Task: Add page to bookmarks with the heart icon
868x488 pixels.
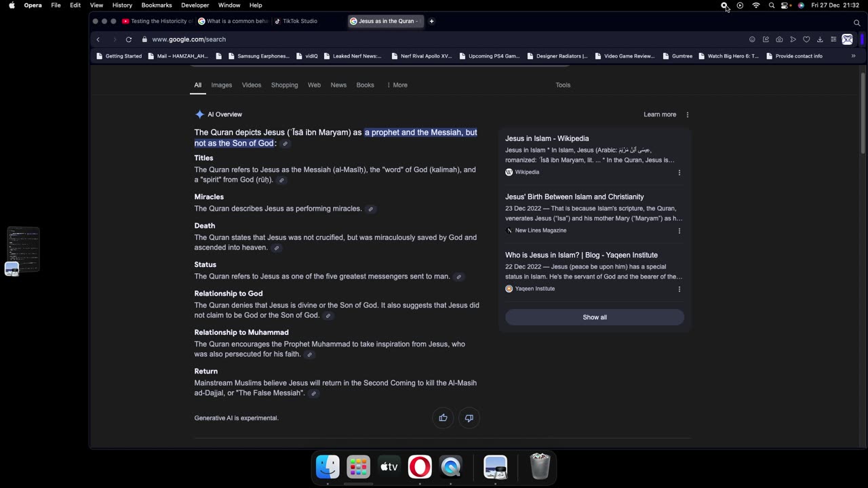Action: 806,39
